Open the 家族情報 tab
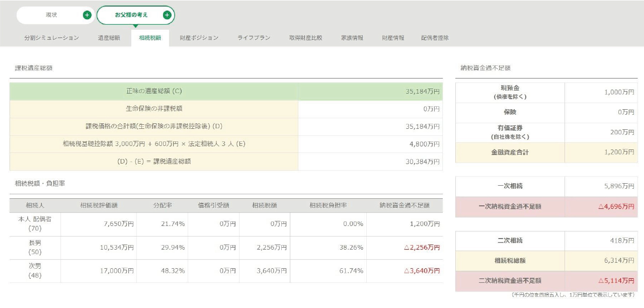 coord(352,38)
